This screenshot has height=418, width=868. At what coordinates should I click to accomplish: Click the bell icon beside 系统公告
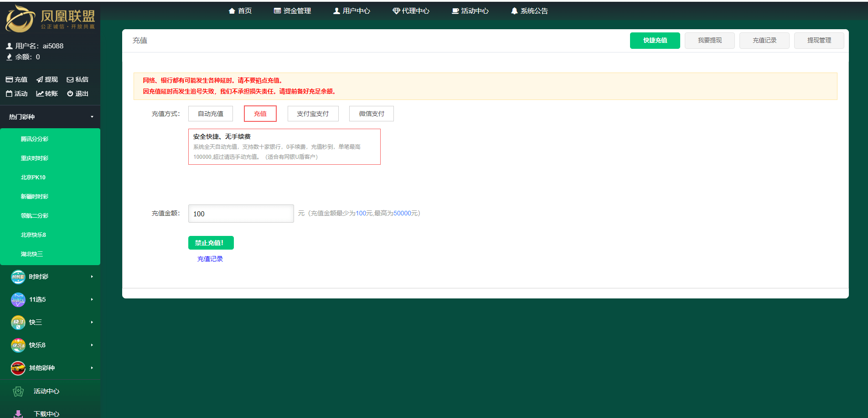[514, 11]
